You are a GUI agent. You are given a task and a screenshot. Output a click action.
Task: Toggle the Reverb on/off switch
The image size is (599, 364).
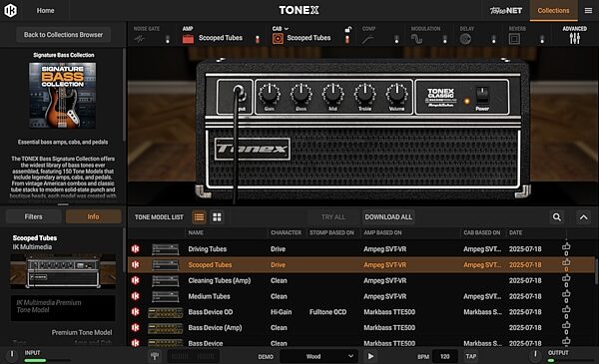tap(542, 39)
